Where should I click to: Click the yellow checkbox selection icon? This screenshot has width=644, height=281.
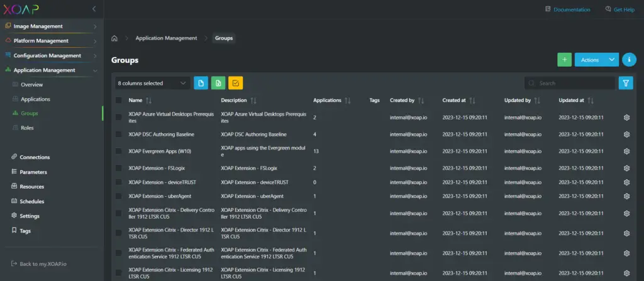coord(236,83)
